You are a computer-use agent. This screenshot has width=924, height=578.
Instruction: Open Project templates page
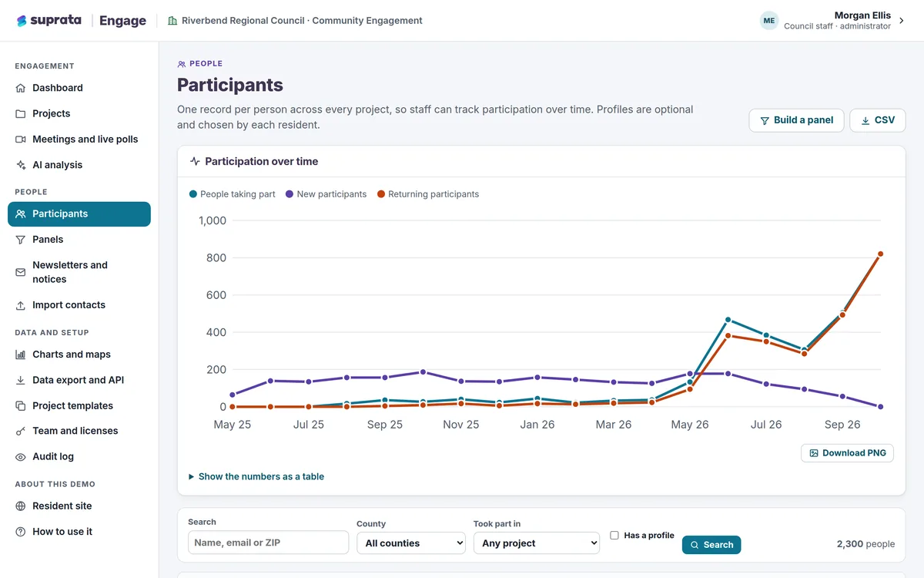[79, 405]
